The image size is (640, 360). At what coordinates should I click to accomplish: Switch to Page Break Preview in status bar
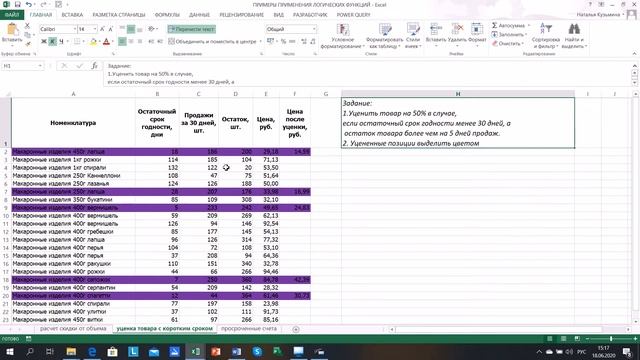pos(577,339)
